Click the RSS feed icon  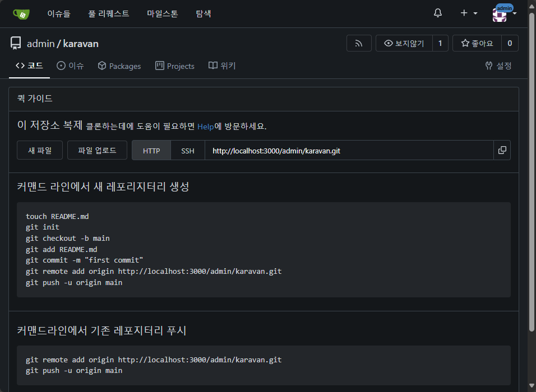[359, 43]
